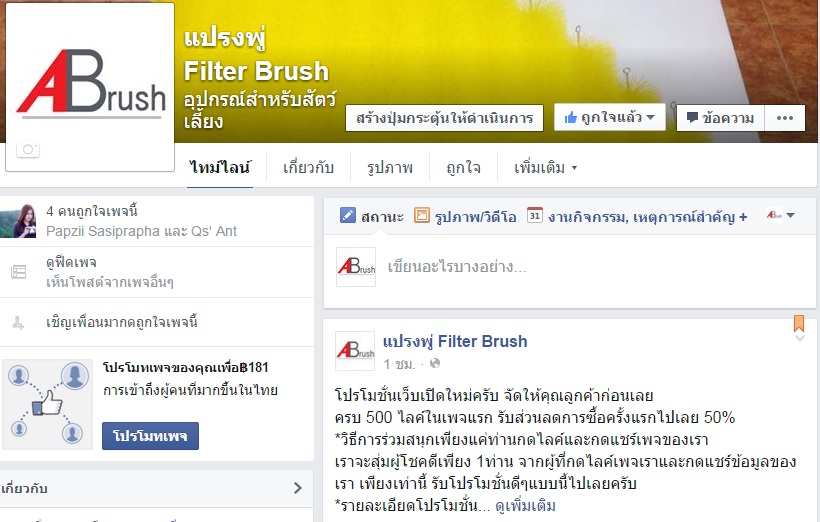820x522 pixels.
Task: Click the page feed icon in sidebar
Action: (x=18, y=272)
